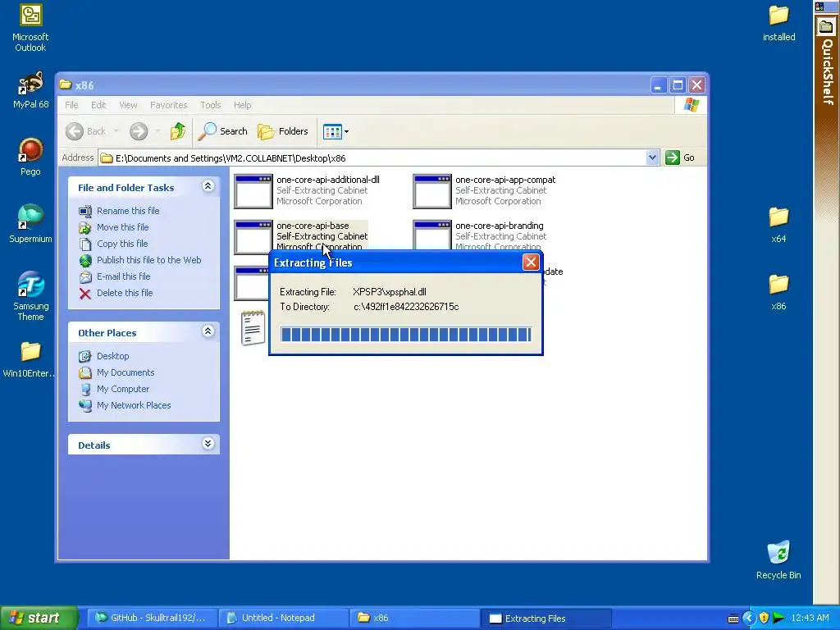Launch MyPal 68 browser shortcut
This screenshot has height=630, width=840.
(x=30, y=90)
